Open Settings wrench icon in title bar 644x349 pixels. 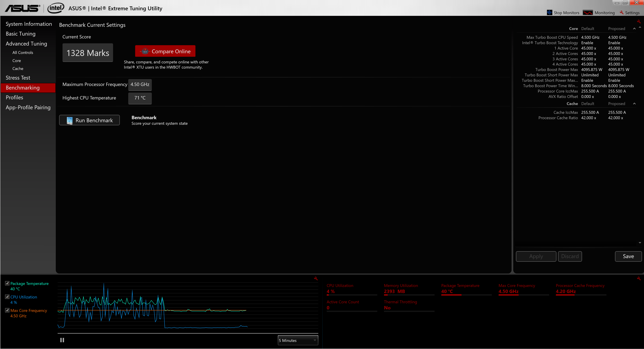click(621, 12)
